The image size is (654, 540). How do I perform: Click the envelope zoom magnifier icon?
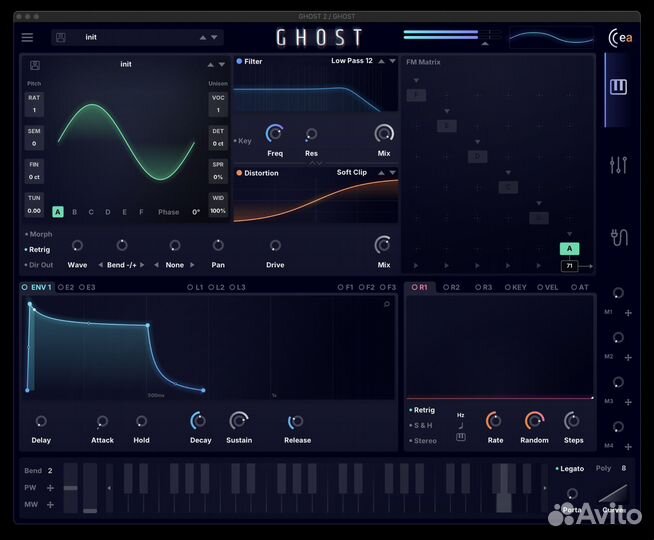[387, 304]
